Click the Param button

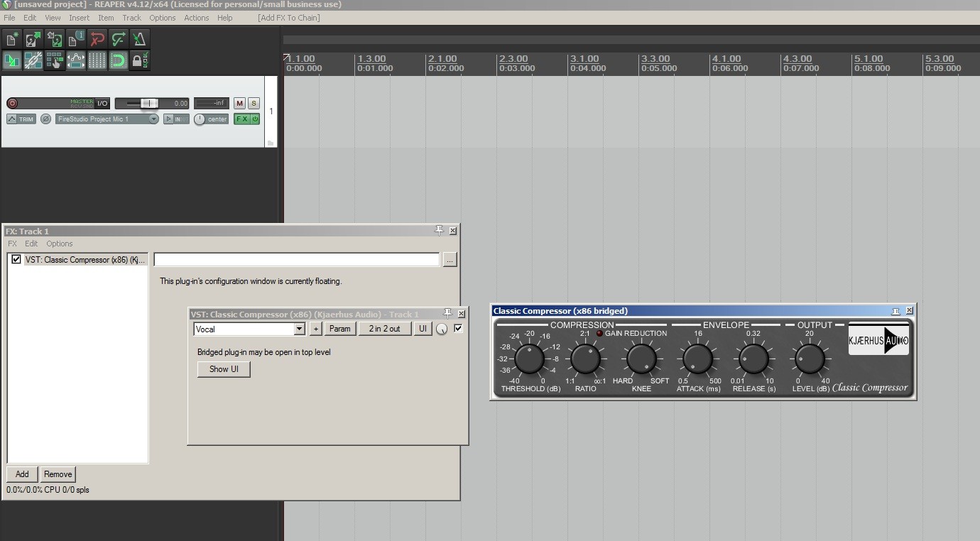tap(340, 329)
